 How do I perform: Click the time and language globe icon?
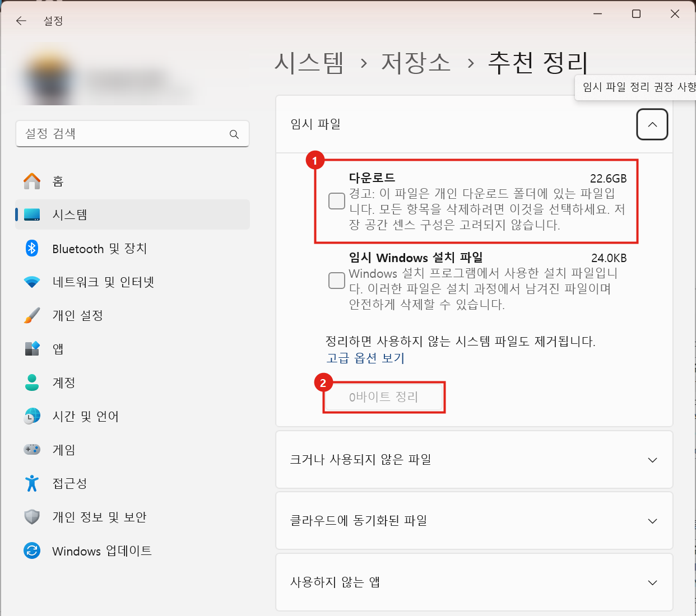pos(32,416)
